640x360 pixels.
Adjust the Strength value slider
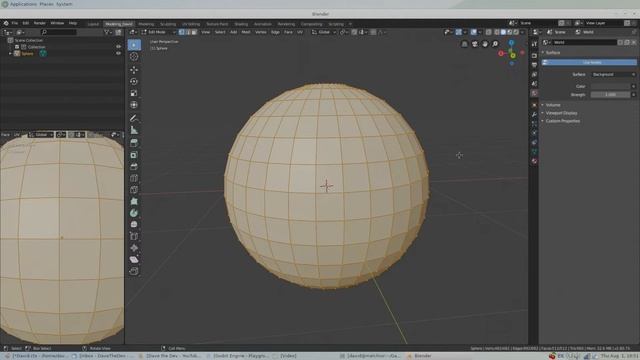click(x=611, y=95)
